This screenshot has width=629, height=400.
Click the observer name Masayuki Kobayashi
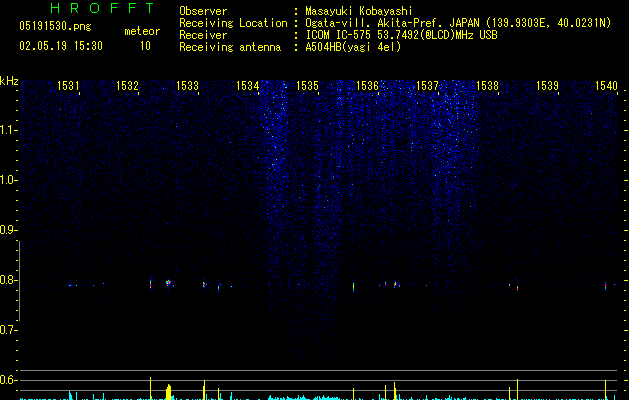[359, 11]
